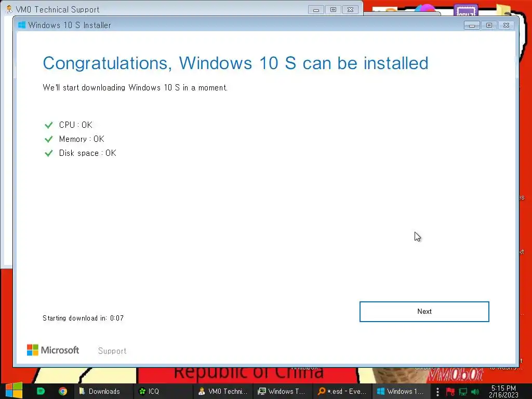Open the volume speaker tray icon
Screen dimensions: 532x399
[x=475, y=392]
